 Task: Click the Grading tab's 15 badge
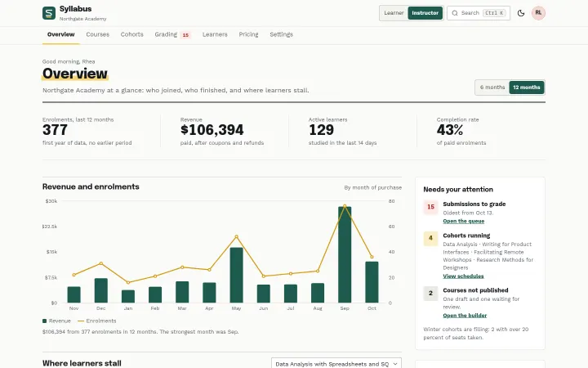pos(185,35)
